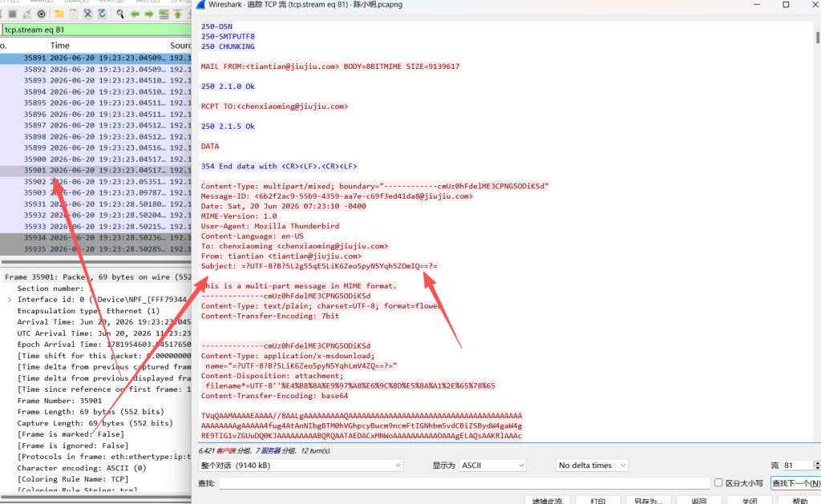Click the RCPT TO:<chenxiaoming@jiujiu.com> line
Screen dimensions: 821x504
[274, 107]
